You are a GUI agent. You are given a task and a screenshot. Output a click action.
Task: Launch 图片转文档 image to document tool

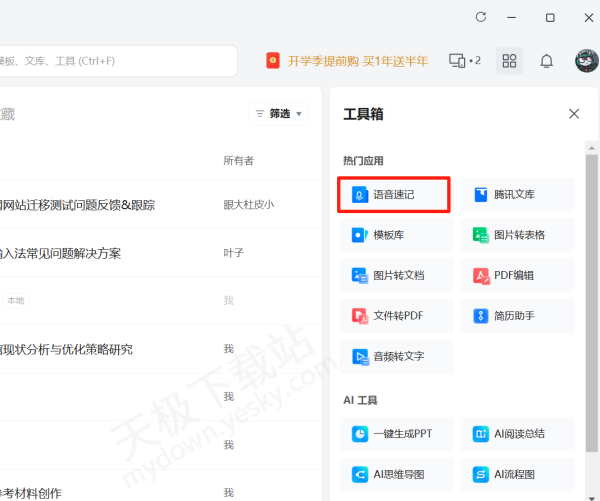click(396, 275)
